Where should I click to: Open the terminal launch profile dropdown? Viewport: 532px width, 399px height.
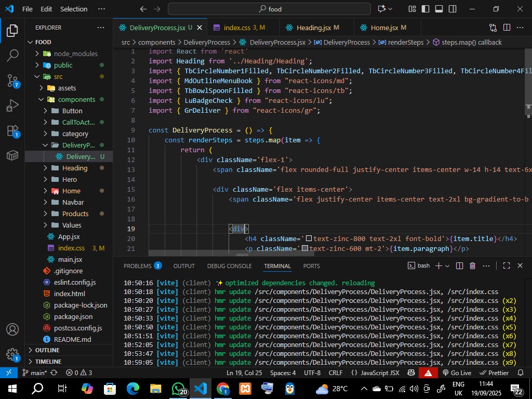tap(447, 265)
